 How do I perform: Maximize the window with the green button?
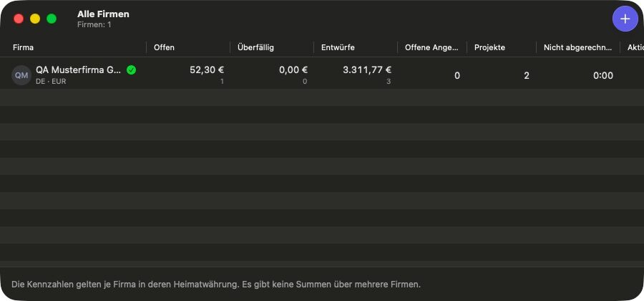tap(52, 19)
